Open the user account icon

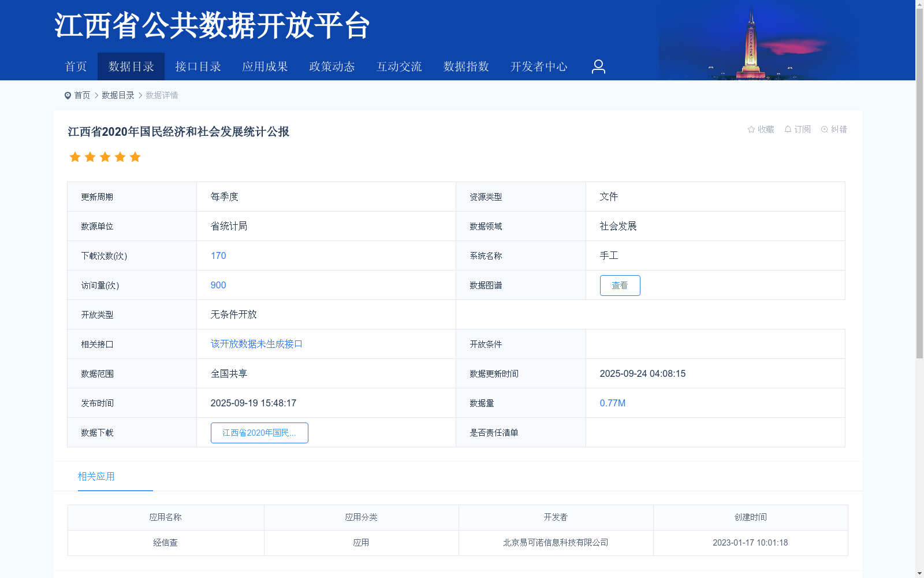click(598, 66)
